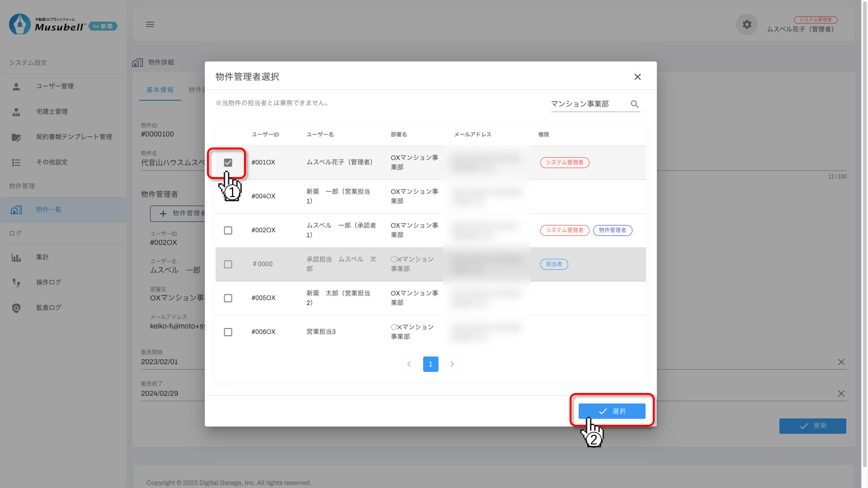Select page 1 pagination button

pyautogui.click(x=430, y=364)
